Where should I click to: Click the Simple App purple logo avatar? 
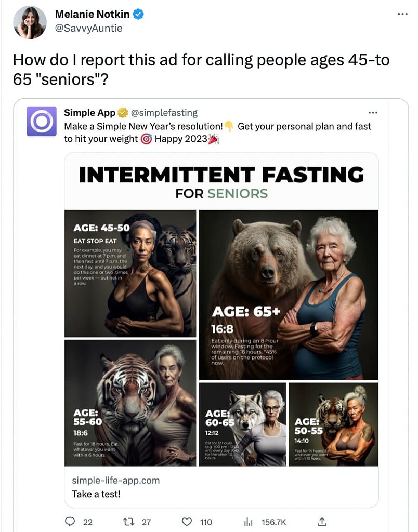click(x=42, y=121)
